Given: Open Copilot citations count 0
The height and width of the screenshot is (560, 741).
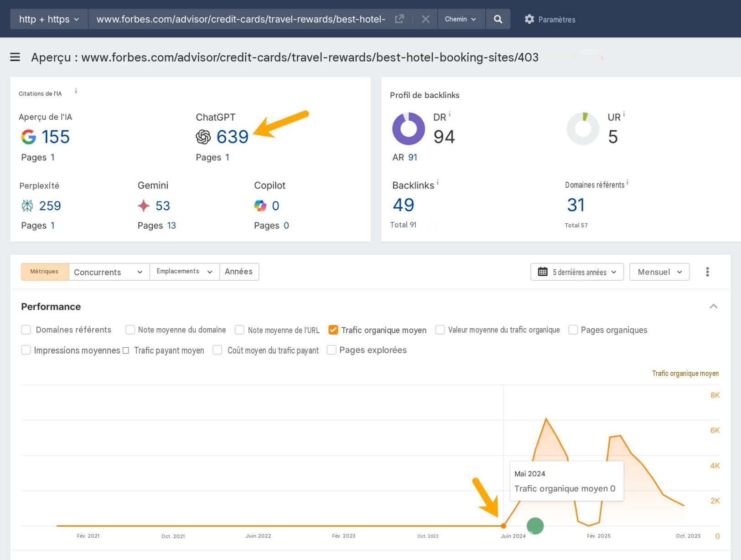Looking at the screenshot, I should pos(275,206).
